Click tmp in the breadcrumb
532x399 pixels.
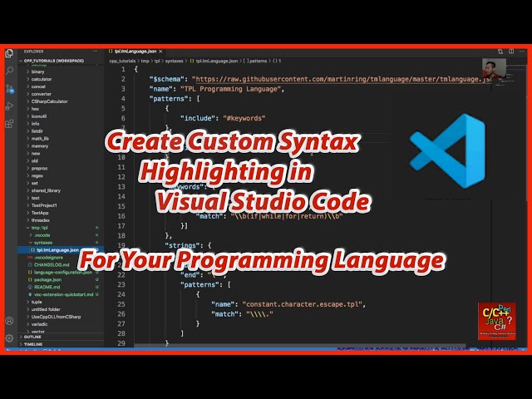145,61
